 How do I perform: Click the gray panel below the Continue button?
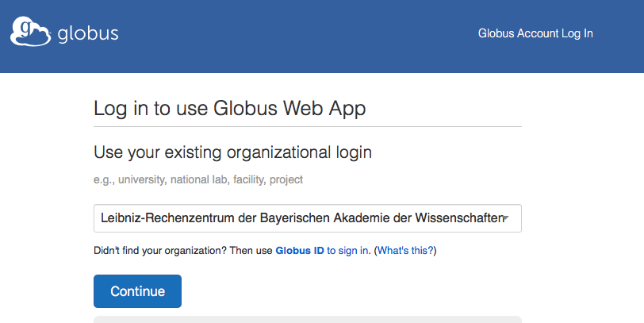307,319
